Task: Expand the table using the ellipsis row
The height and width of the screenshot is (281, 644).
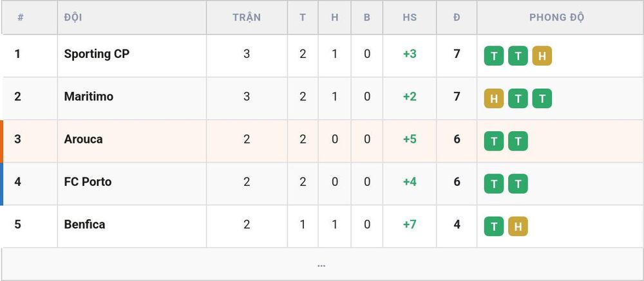Action: click(x=321, y=264)
